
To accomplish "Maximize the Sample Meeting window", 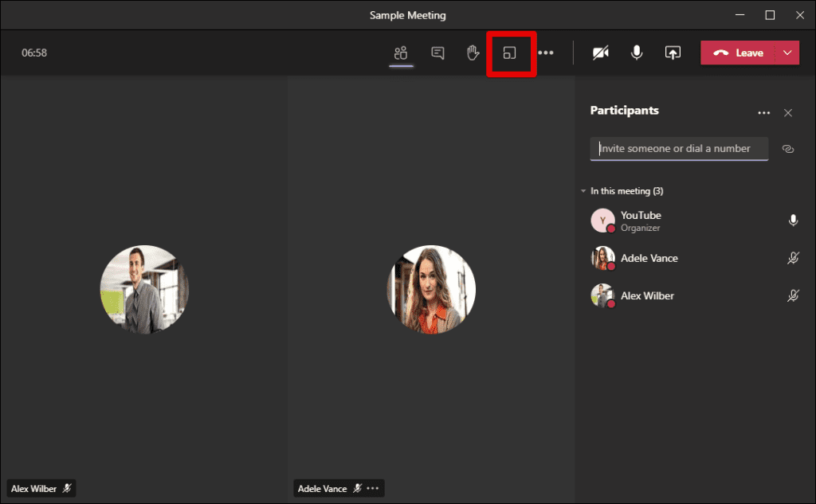I will 771,15.
